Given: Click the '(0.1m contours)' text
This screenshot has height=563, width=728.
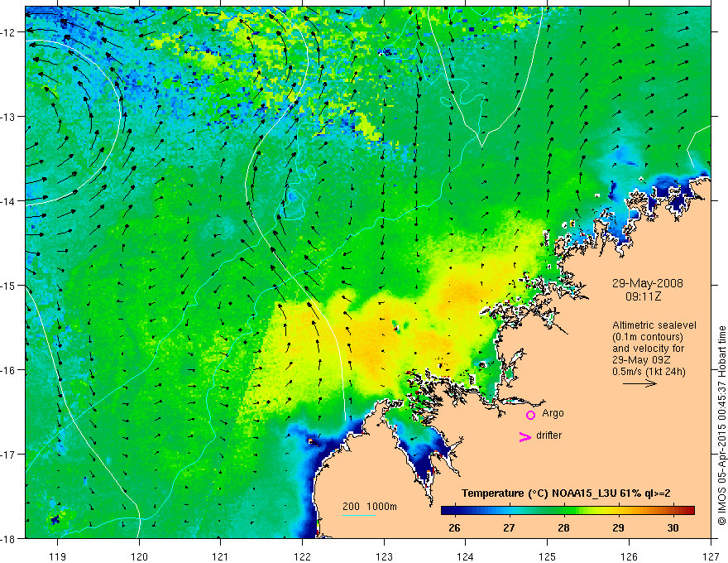Looking at the screenshot, I should (x=648, y=337).
